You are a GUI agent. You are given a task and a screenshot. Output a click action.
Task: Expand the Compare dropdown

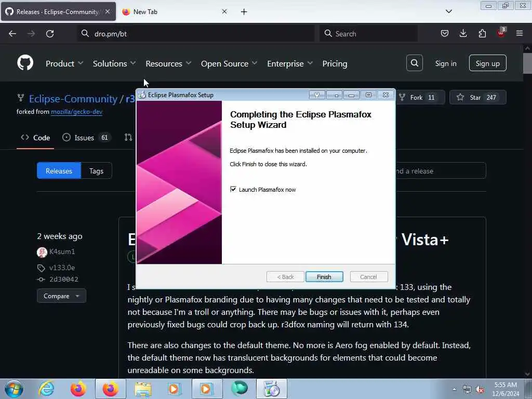(x=61, y=296)
